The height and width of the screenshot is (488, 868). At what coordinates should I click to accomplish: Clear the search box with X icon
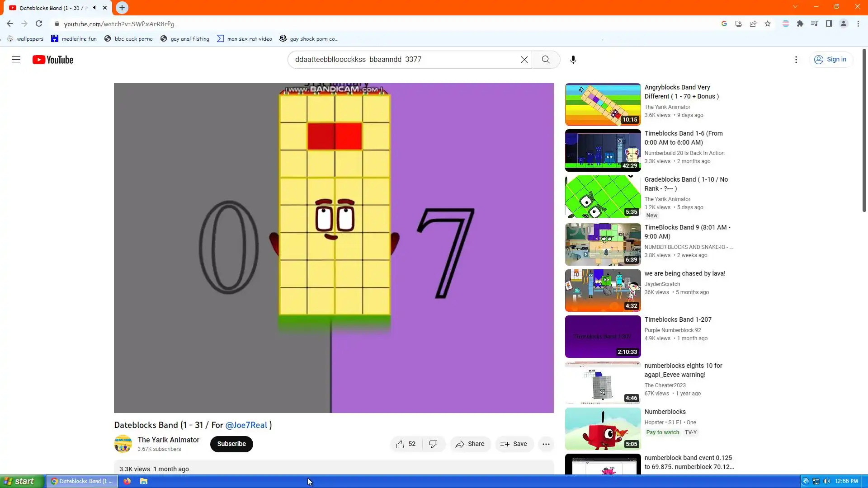pyautogui.click(x=524, y=60)
